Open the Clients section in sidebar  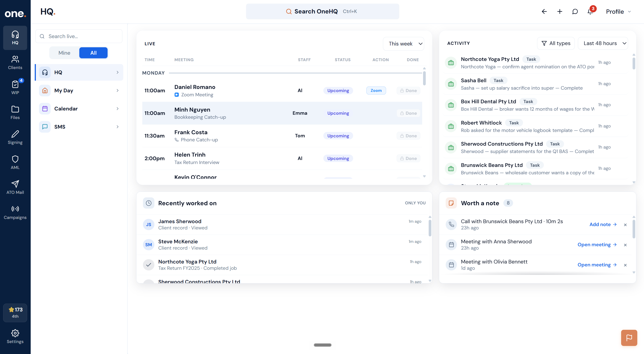tap(15, 63)
